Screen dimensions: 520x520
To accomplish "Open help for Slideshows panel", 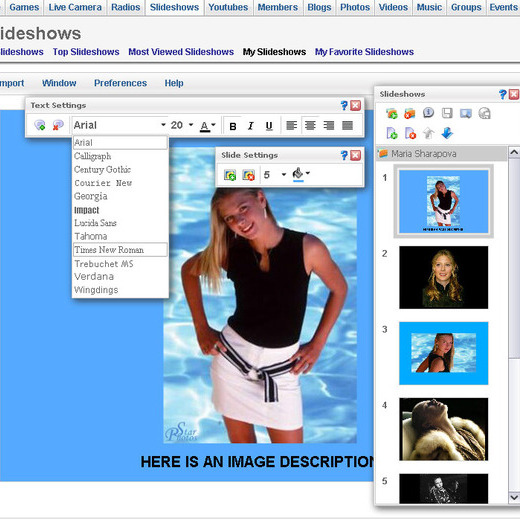I will point(503,94).
